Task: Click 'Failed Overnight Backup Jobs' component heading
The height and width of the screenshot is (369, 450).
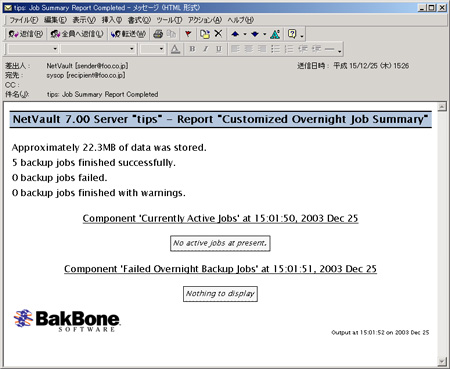Action: [220, 269]
